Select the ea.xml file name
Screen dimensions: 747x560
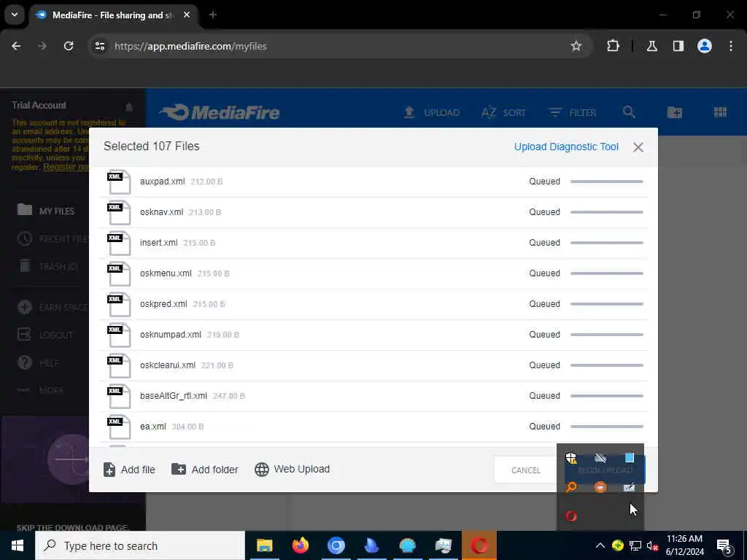[153, 426]
